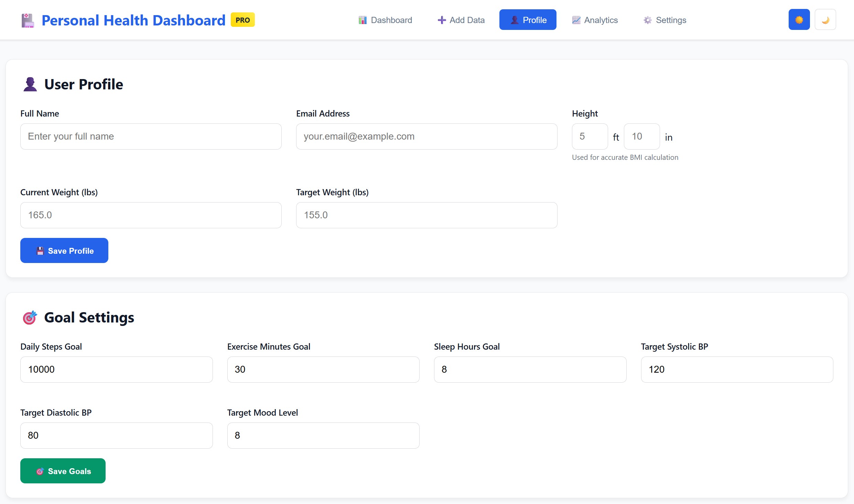Image resolution: width=854 pixels, height=504 pixels.
Task: Click the height feet input box
Action: pyautogui.click(x=589, y=136)
